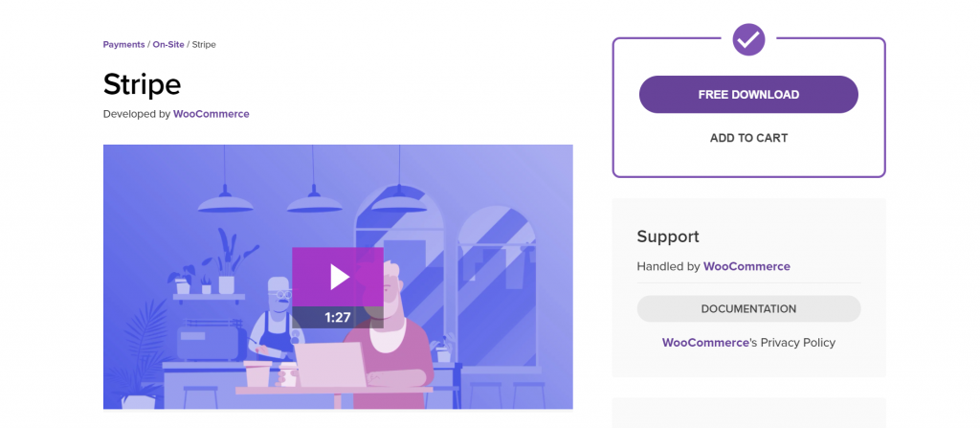Click the 1:27 video duration label
This screenshot has height=428, width=980.
tap(338, 317)
